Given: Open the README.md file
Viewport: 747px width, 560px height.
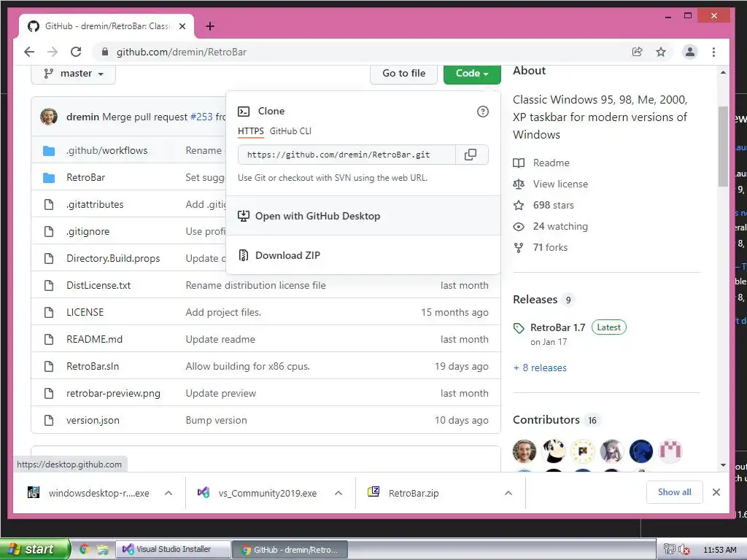Looking at the screenshot, I should [x=94, y=340].
